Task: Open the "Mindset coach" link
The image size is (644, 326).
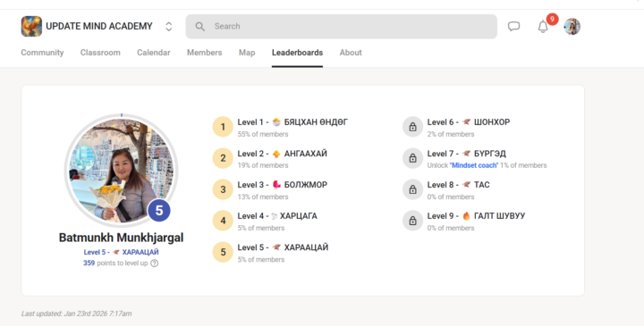Action: point(474,165)
